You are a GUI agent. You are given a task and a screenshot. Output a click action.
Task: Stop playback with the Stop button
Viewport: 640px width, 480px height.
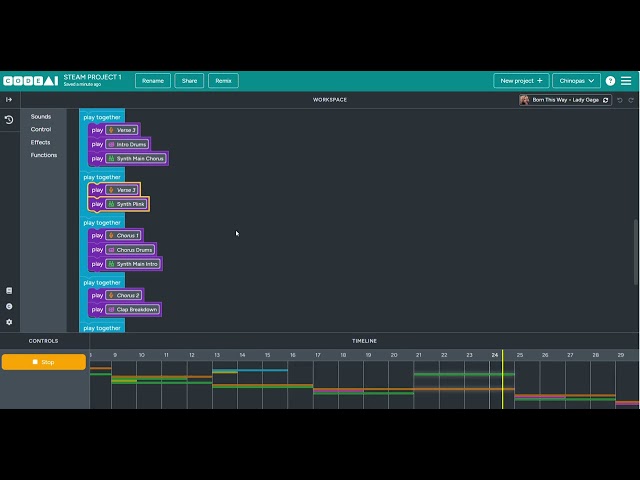tap(44, 362)
